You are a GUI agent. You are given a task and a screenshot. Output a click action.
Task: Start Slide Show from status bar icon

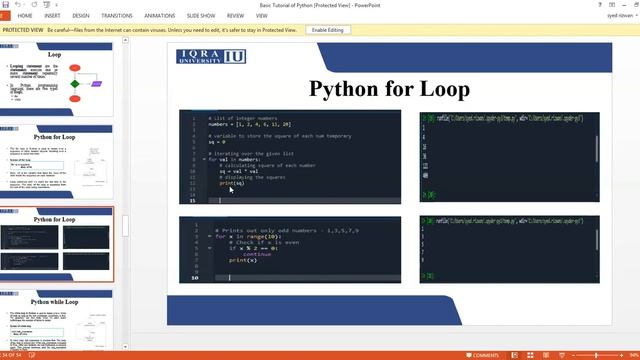pos(562,356)
